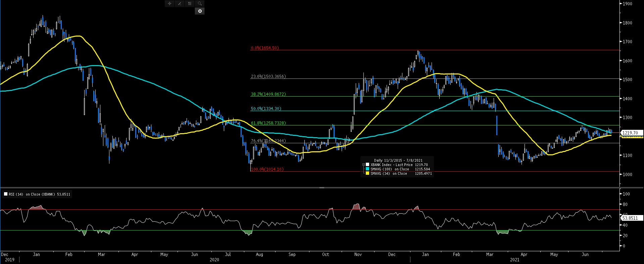Image resolution: width=644 pixels, height=264 pixels.
Task: Click the Nov month label on time axis
Action: click(358, 255)
